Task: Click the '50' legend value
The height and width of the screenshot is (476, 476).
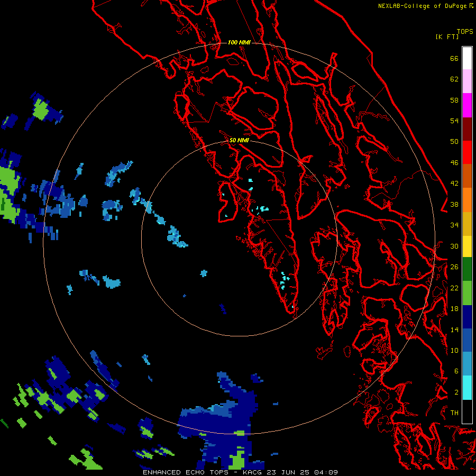Action: click(x=454, y=142)
